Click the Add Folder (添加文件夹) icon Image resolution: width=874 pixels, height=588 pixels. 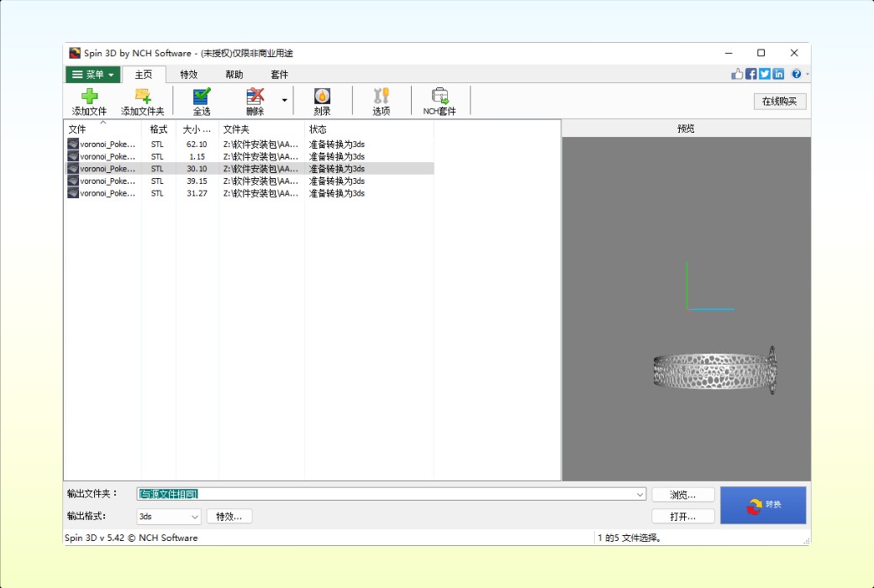point(143,97)
